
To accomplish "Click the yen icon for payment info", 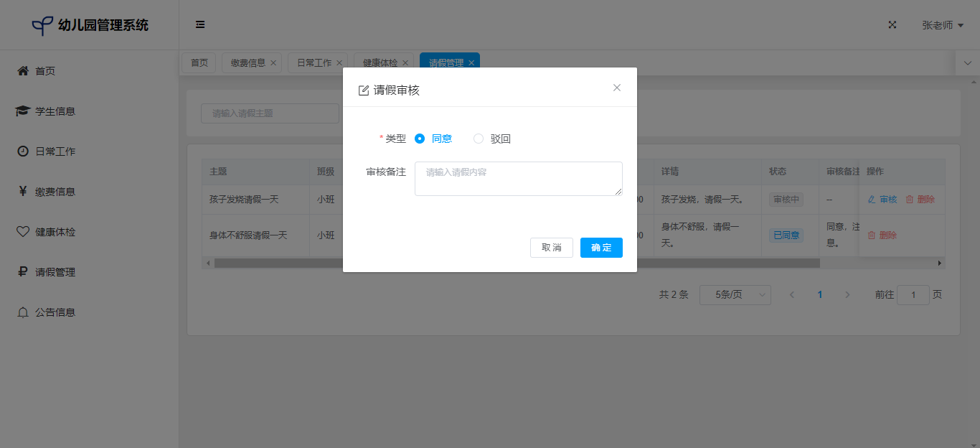I will 23,192.
